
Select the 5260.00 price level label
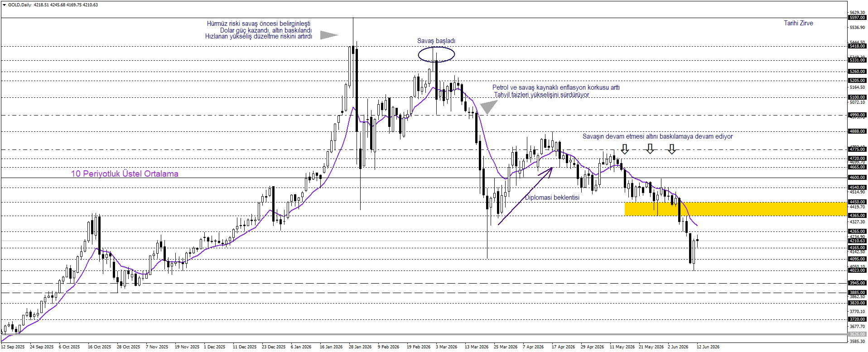pyautogui.click(x=857, y=72)
